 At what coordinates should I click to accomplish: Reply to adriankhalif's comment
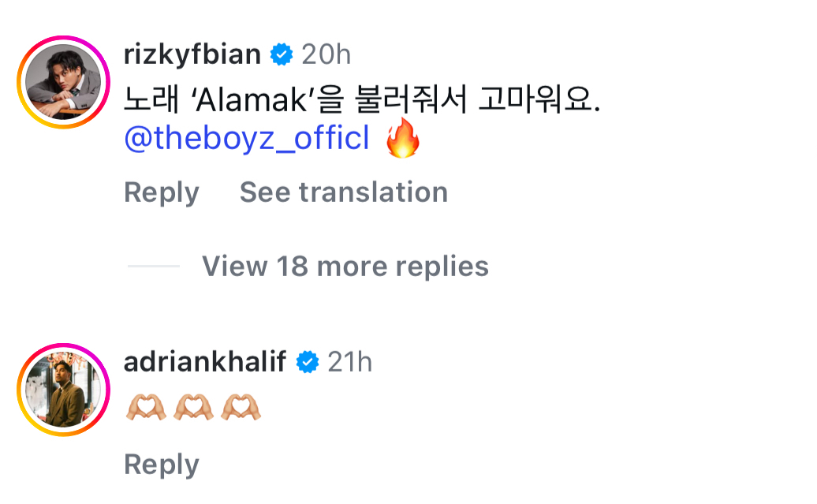(162, 465)
